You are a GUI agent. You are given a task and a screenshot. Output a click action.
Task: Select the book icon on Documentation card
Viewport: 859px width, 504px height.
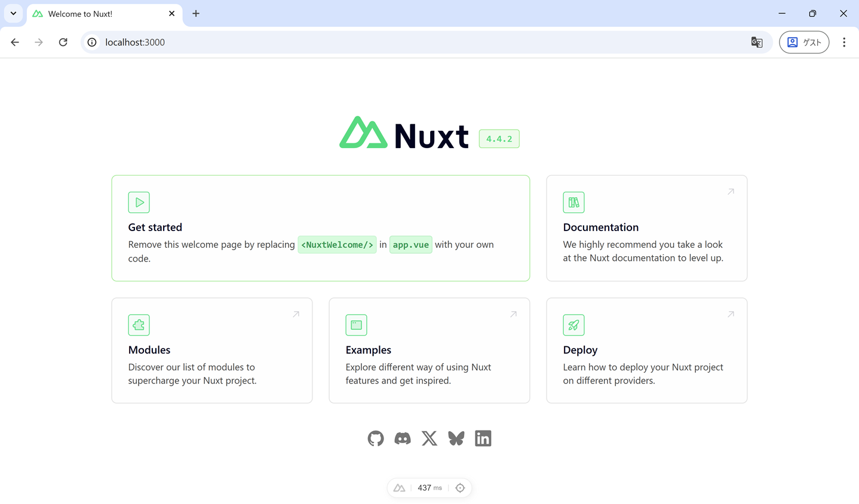(573, 202)
